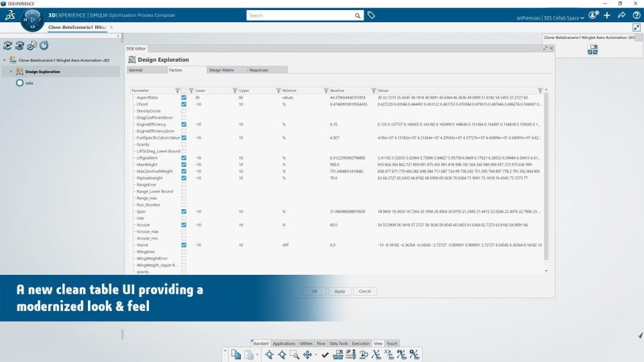Click the last X gear parameter icon
Screen dimensions: 644x362
[414, 355]
